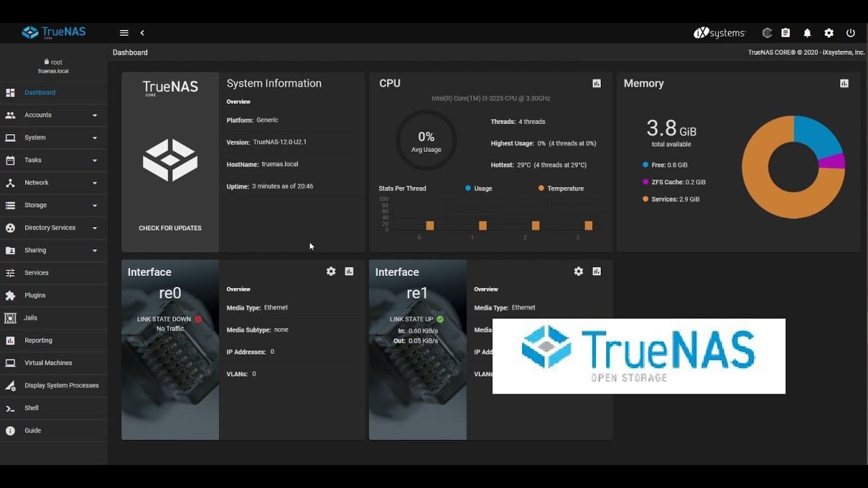Open the alerts bell icon
Image resolution: width=868 pixels, height=488 pixels.
807,33
